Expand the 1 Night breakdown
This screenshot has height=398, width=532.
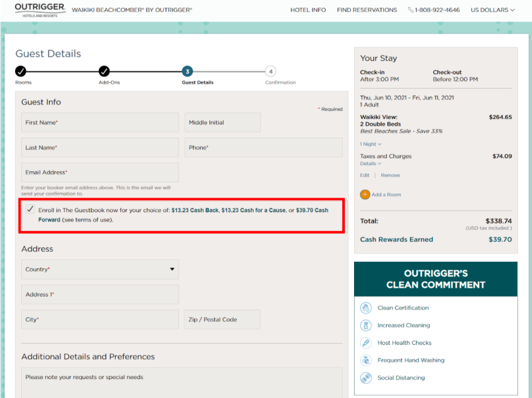(371, 144)
